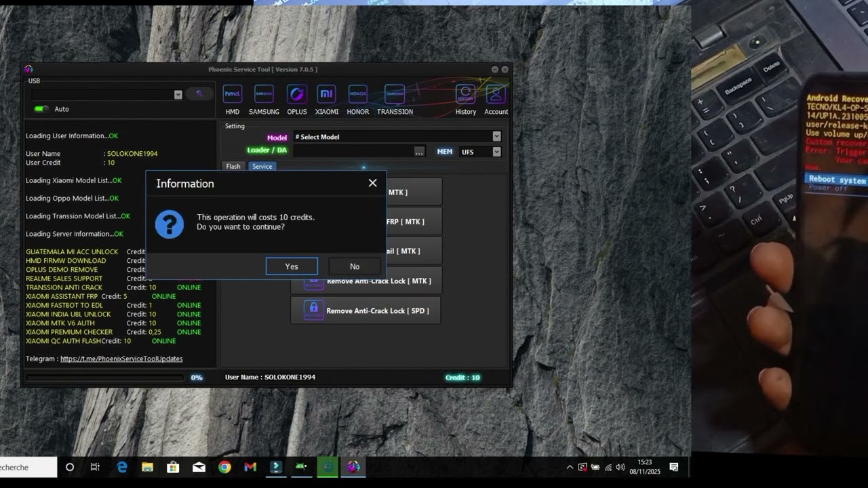Close the Information dialog

[x=372, y=183]
